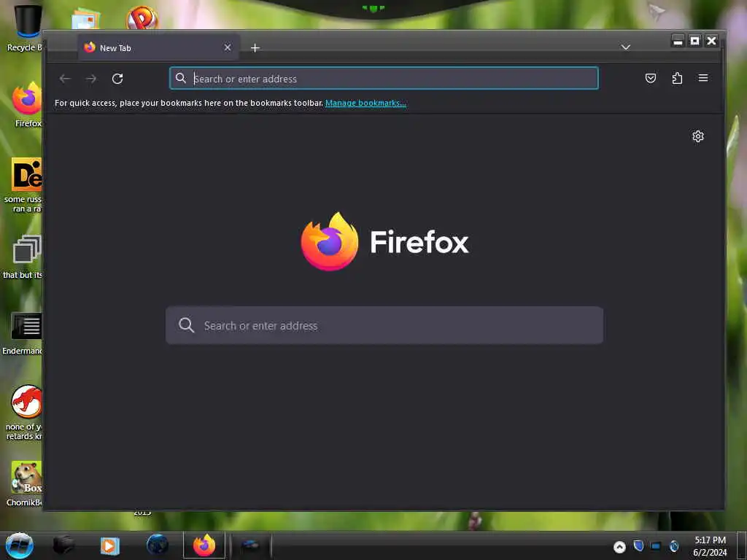Open the Extensions puzzle-piece menu
The width and height of the screenshot is (747, 560).
pyautogui.click(x=677, y=78)
